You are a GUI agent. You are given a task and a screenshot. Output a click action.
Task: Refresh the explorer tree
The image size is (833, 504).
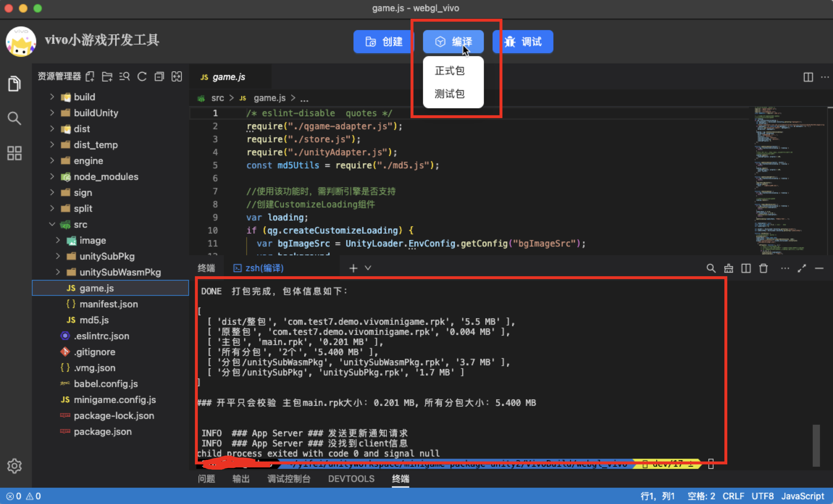point(142,76)
